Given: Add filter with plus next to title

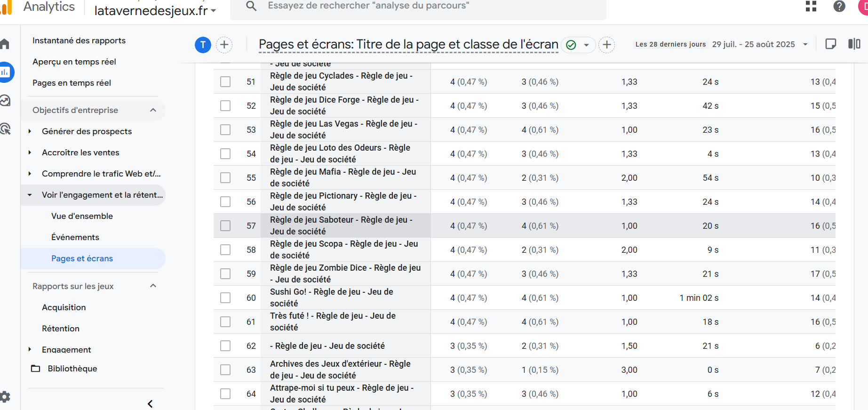Looking at the screenshot, I should pyautogui.click(x=607, y=45).
